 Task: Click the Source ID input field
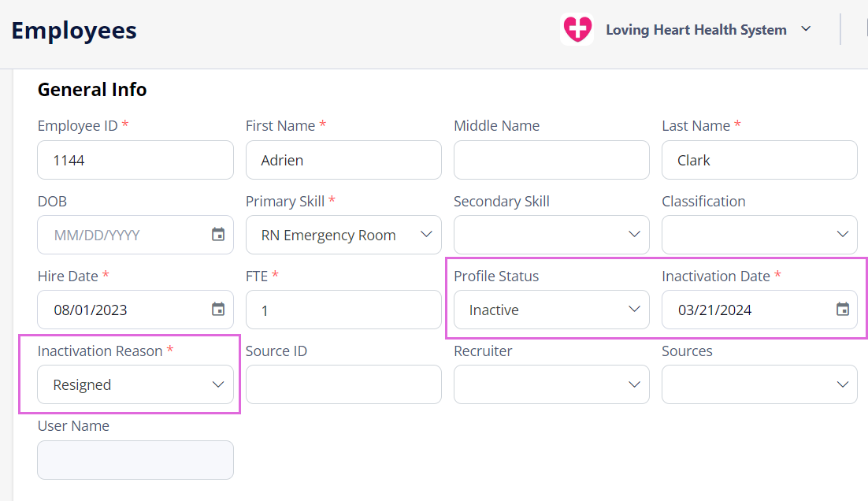[343, 384]
